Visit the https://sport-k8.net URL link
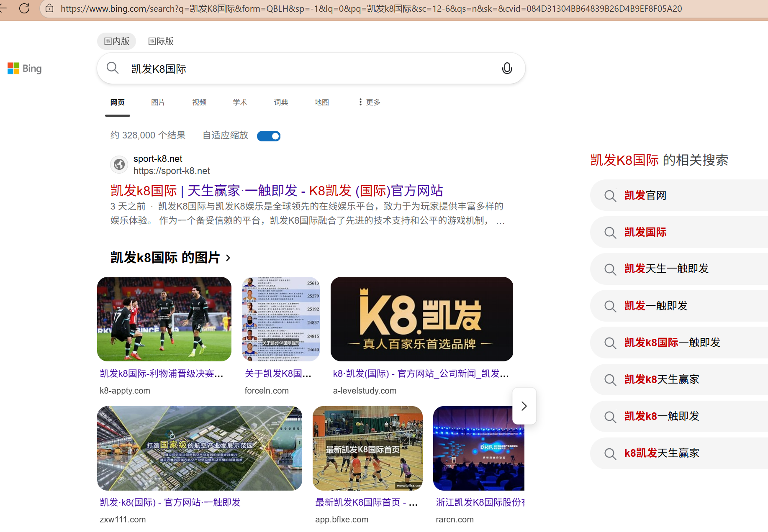The width and height of the screenshot is (768, 532). pos(172,171)
